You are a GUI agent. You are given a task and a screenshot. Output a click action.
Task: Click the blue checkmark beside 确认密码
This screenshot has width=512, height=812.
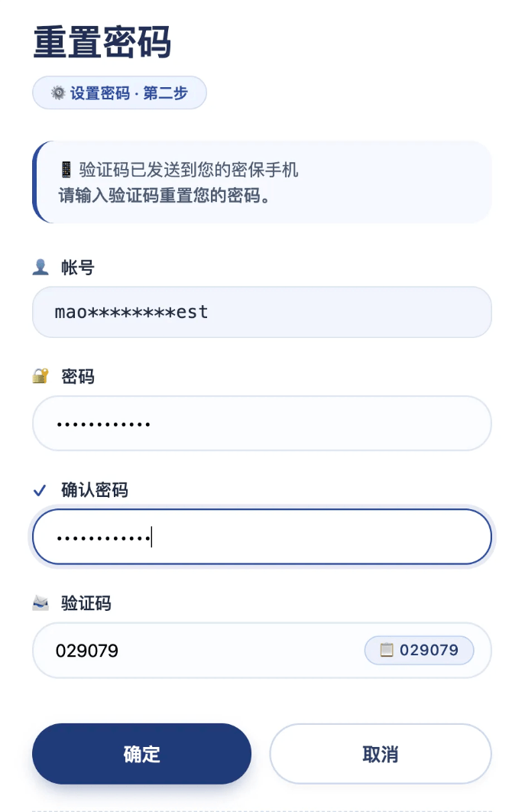(x=39, y=490)
